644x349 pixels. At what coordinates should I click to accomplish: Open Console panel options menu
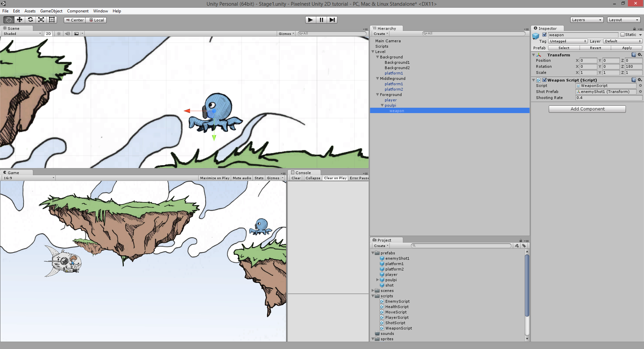365,173
